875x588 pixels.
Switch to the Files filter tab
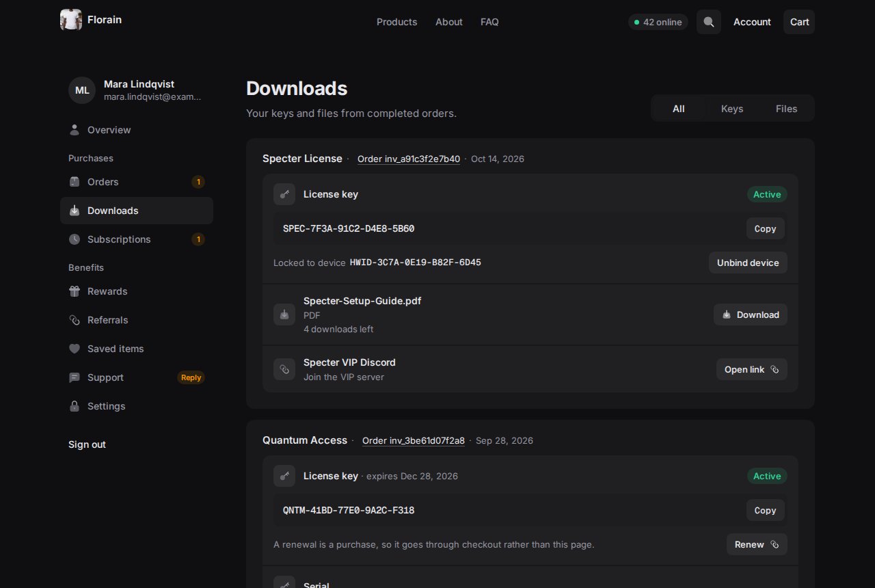(x=786, y=108)
